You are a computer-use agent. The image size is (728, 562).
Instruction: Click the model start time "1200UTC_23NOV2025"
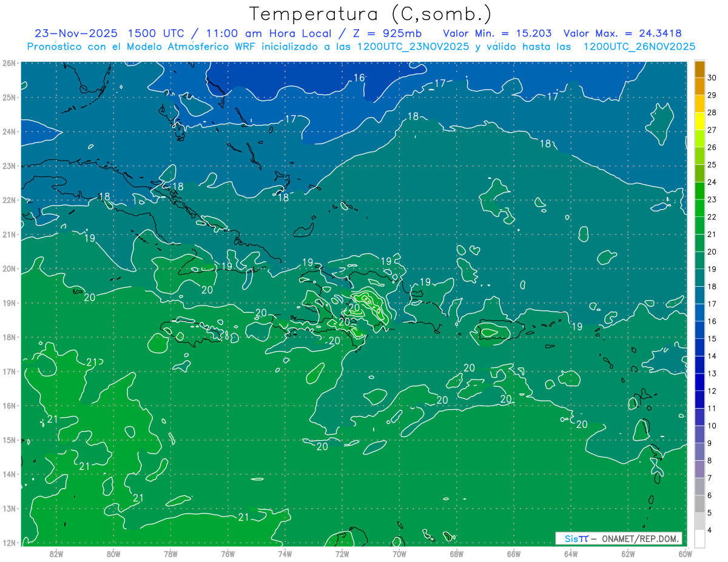point(413,47)
